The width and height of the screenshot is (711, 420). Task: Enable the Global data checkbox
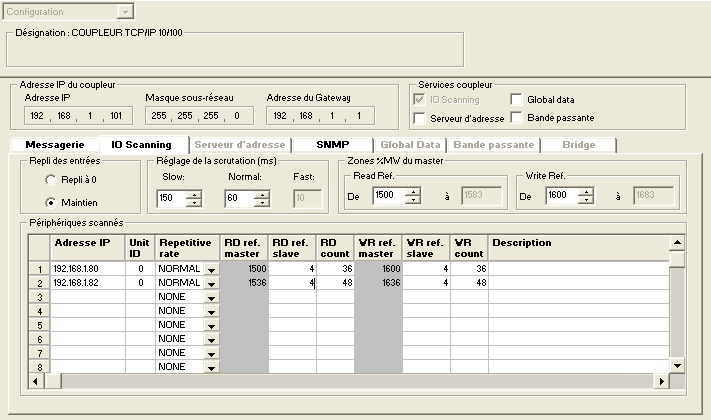point(517,100)
